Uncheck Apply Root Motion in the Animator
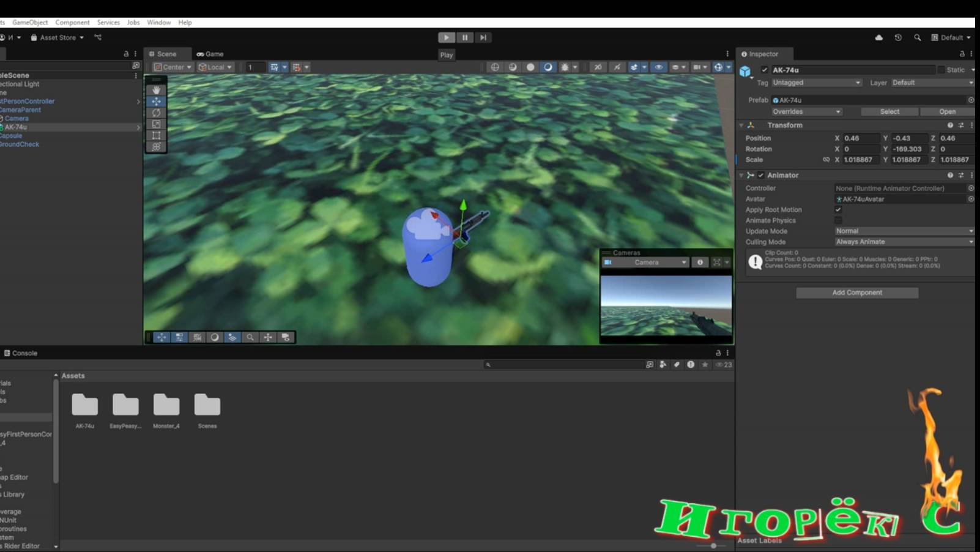This screenshot has height=552, width=980. pyautogui.click(x=838, y=209)
